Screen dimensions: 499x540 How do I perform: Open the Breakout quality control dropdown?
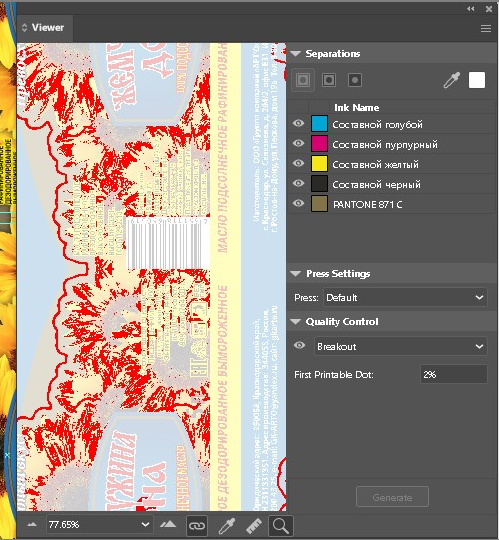click(401, 346)
